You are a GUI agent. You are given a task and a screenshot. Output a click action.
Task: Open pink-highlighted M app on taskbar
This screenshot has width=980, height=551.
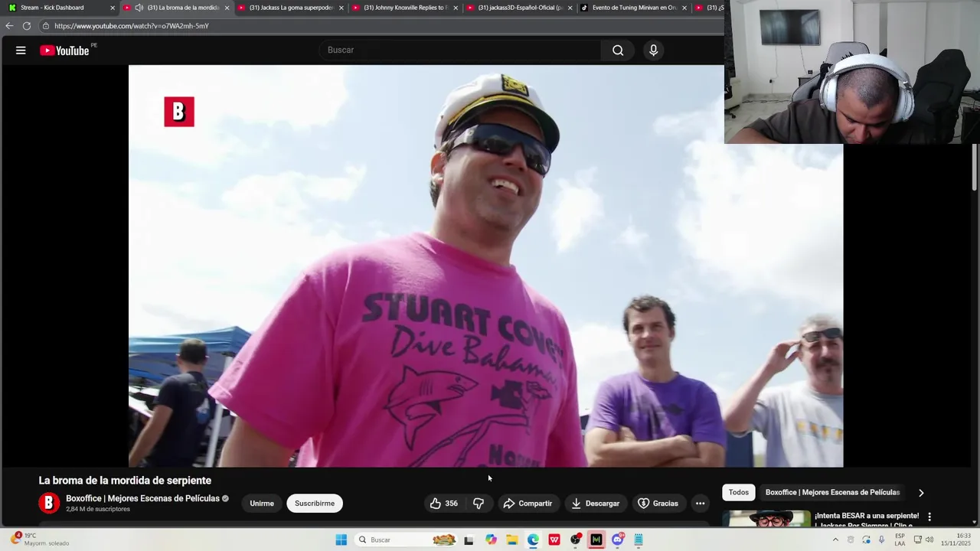[596, 540]
